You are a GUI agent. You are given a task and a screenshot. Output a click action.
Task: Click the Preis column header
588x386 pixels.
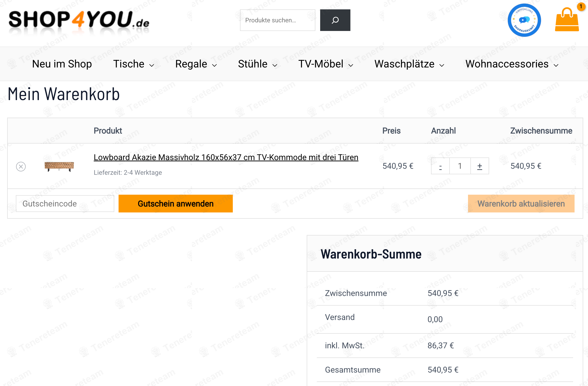391,131
